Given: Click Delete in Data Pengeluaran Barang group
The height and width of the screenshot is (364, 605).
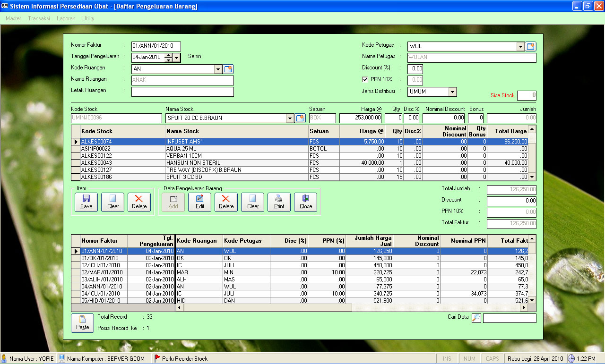Looking at the screenshot, I should (x=226, y=202).
